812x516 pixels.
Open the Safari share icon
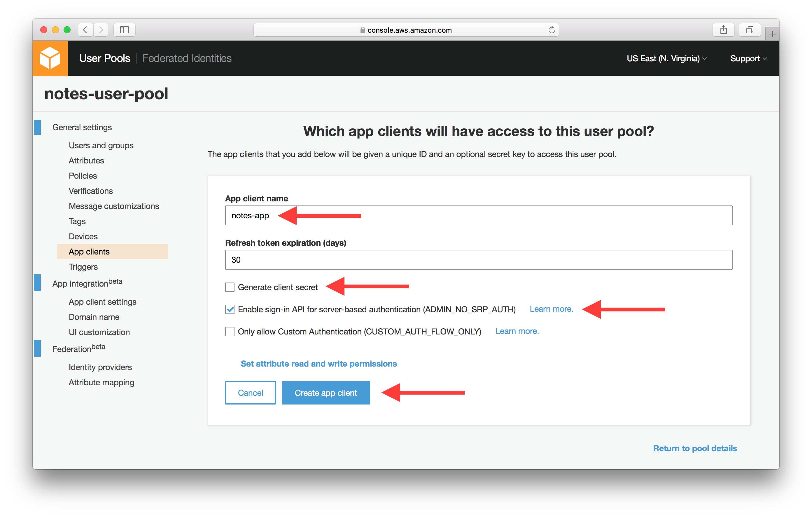click(x=723, y=30)
